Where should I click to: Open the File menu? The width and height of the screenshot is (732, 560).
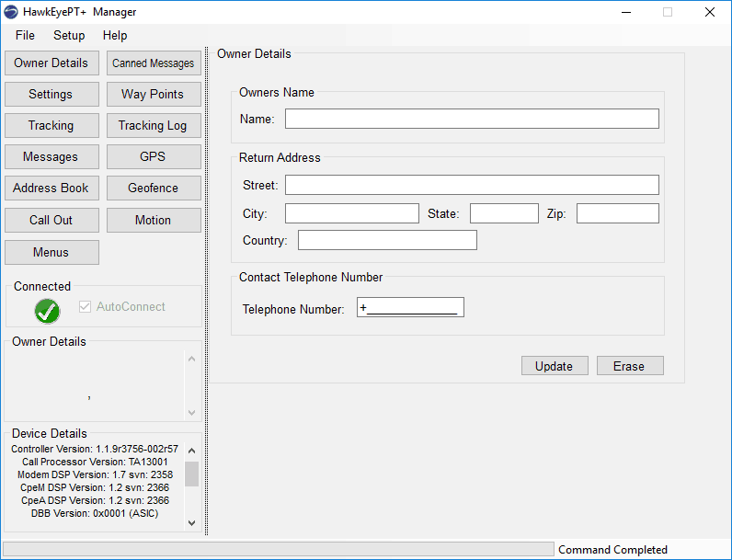point(25,36)
